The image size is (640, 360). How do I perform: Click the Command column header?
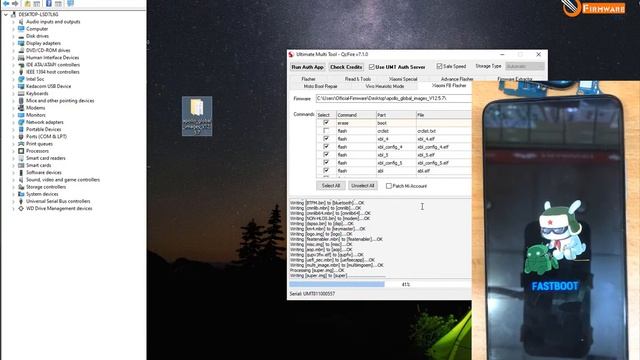coord(356,115)
